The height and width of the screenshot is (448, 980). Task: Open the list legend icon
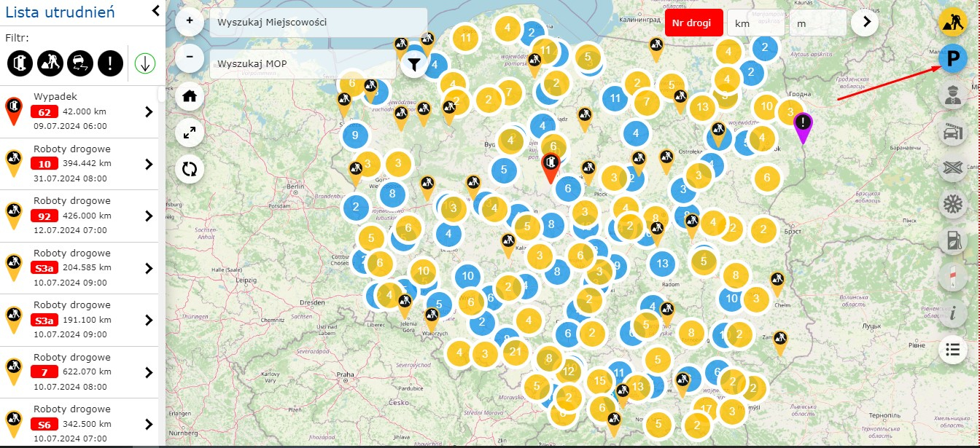(x=952, y=350)
